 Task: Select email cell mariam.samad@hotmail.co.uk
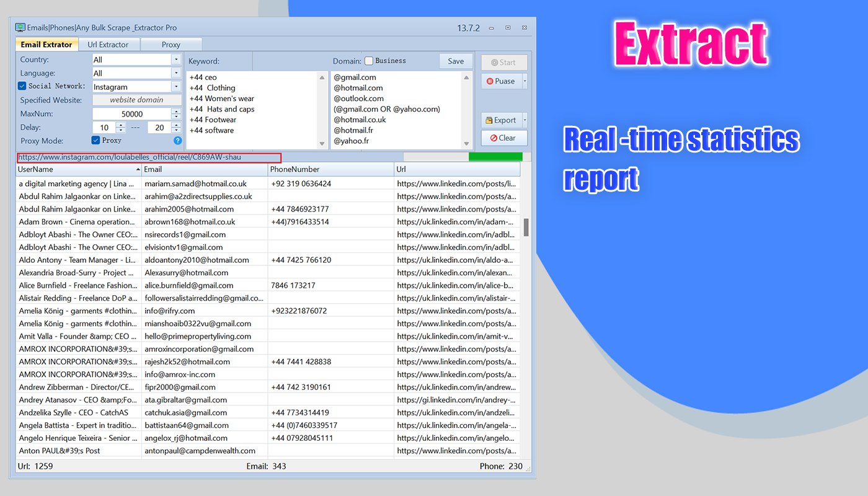click(x=205, y=184)
